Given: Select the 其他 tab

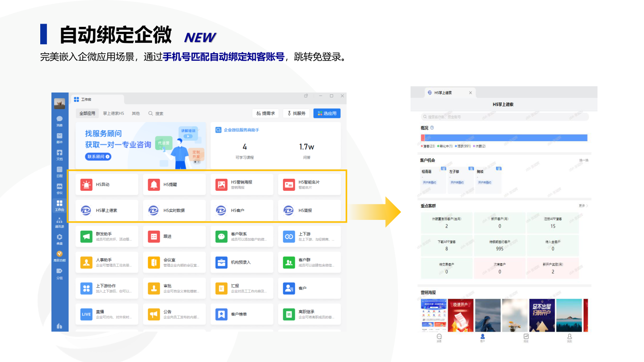Looking at the screenshot, I should point(136,114).
